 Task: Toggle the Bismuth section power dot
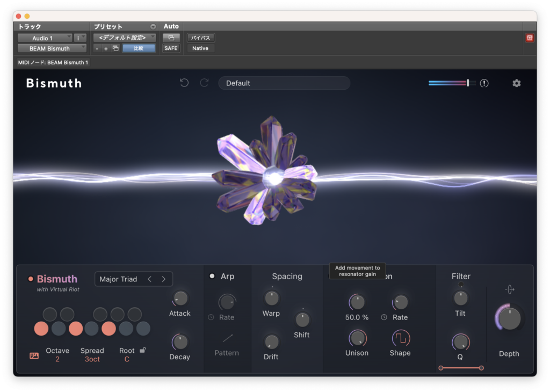[x=31, y=279]
